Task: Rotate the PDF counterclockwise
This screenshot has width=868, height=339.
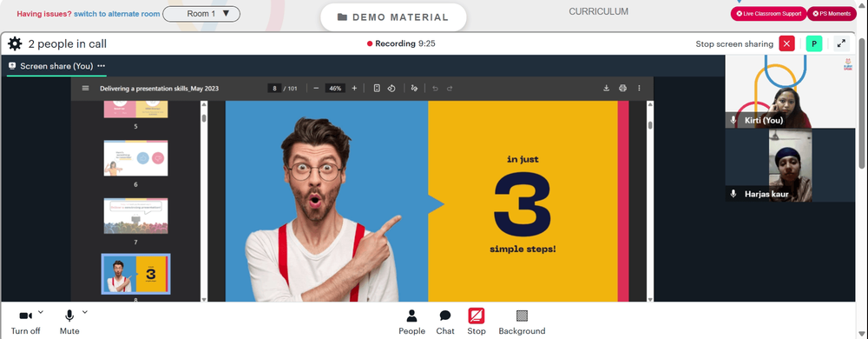Action: pyautogui.click(x=391, y=88)
